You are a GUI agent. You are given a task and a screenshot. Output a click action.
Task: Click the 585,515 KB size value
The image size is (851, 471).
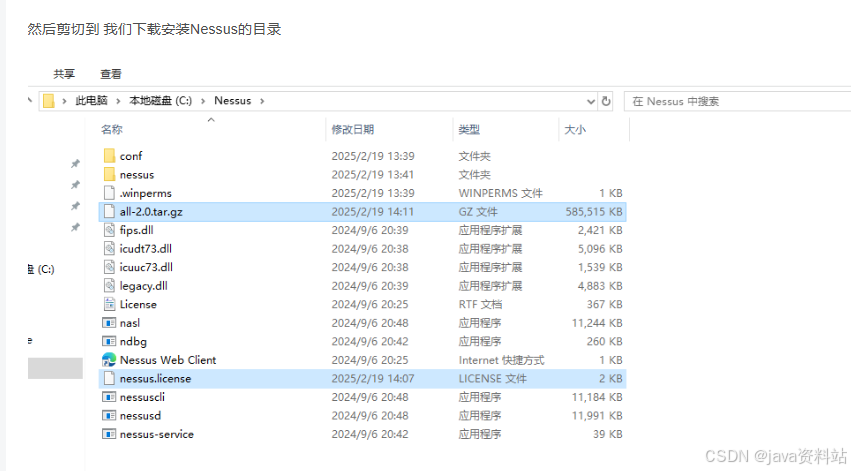[x=594, y=212]
